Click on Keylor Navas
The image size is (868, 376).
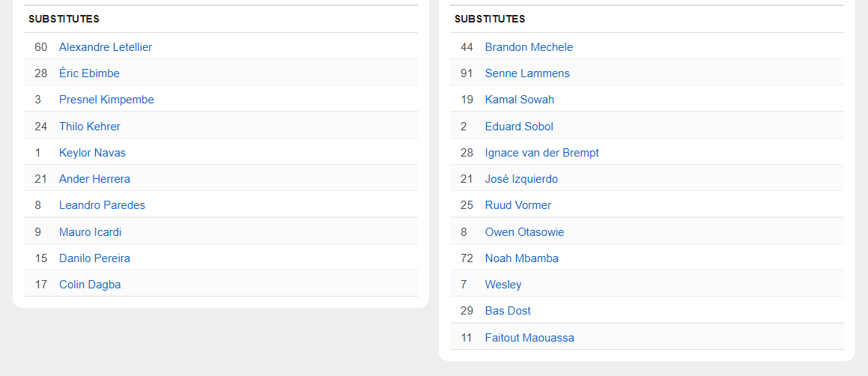pyautogui.click(x=92, y=153)
